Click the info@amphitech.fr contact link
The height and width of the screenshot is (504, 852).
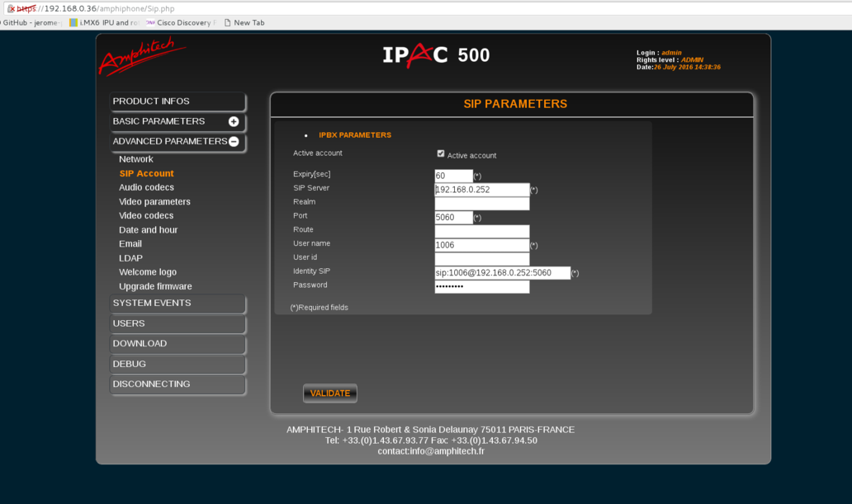coord(447,450)
